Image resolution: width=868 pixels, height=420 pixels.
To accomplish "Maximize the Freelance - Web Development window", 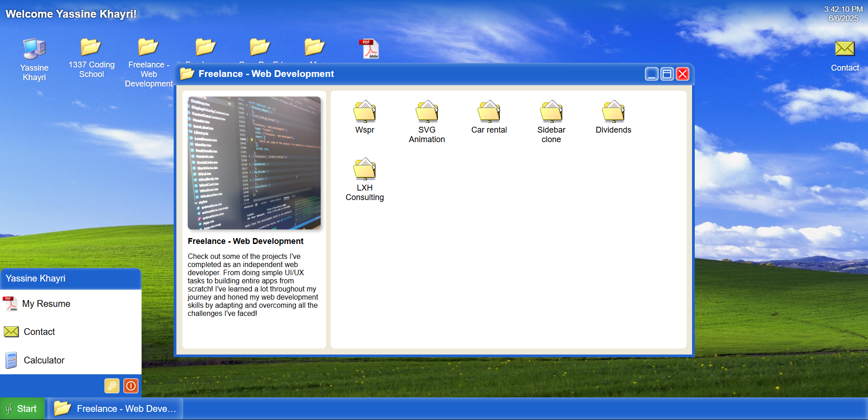I will click(667, 74).
